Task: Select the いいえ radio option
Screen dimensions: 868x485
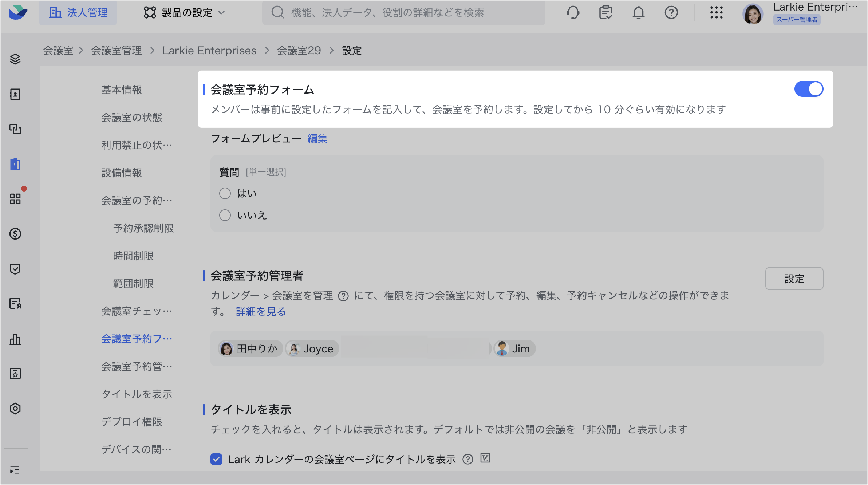Action: coord(225,215)
